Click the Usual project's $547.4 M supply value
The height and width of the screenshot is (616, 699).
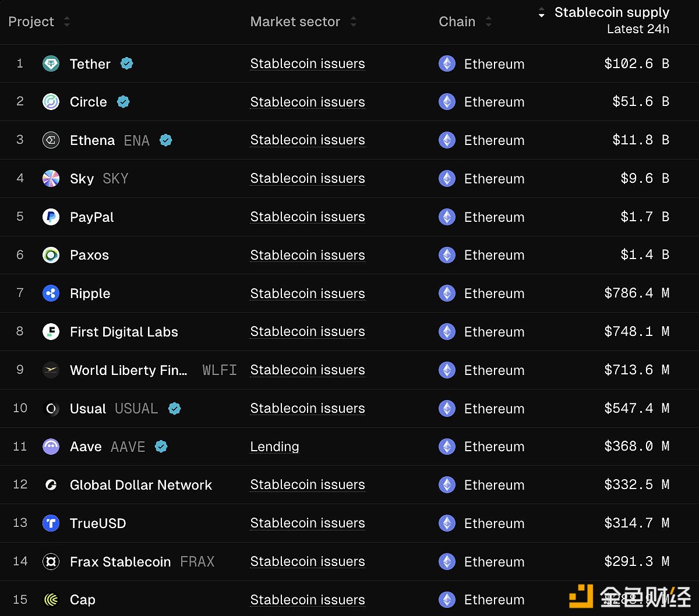pyautogui.click(x=636, y=408)
